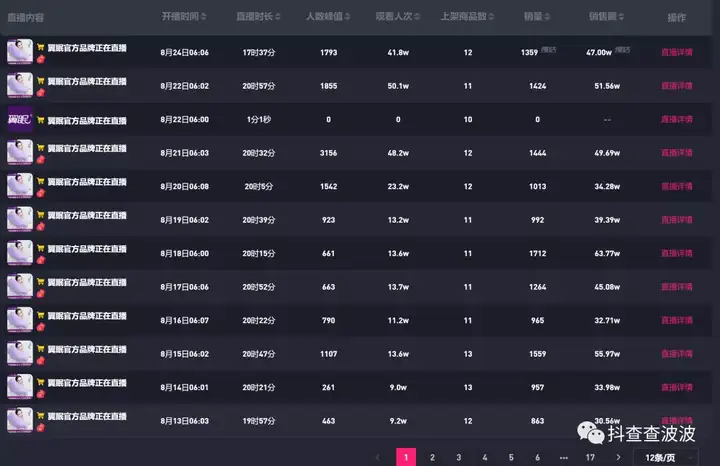
Task: Open 直播详情 for 8月24日06:06 stream
Action: (x=677, y=52)
